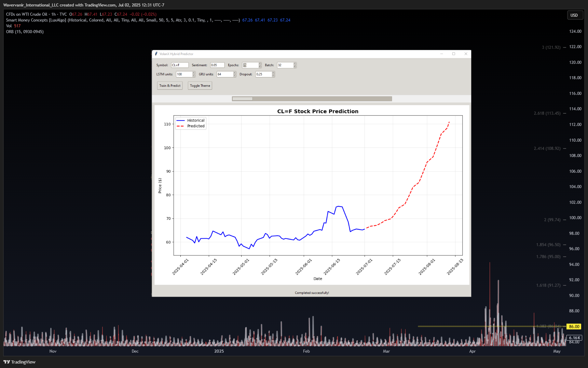Increase Epochs with the spinbox up arrow
Viewport: 588px width, 368px height.
(260, 64)
